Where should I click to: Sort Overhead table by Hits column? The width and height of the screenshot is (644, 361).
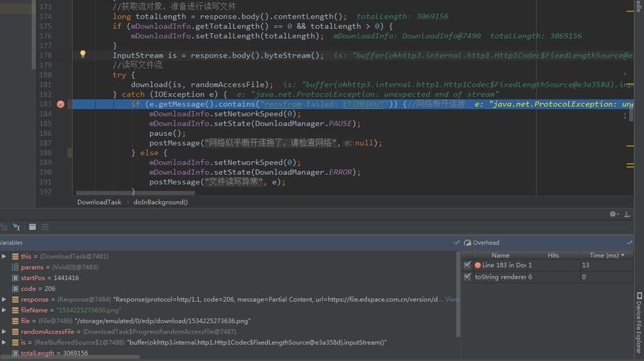(x=553, y=256)
